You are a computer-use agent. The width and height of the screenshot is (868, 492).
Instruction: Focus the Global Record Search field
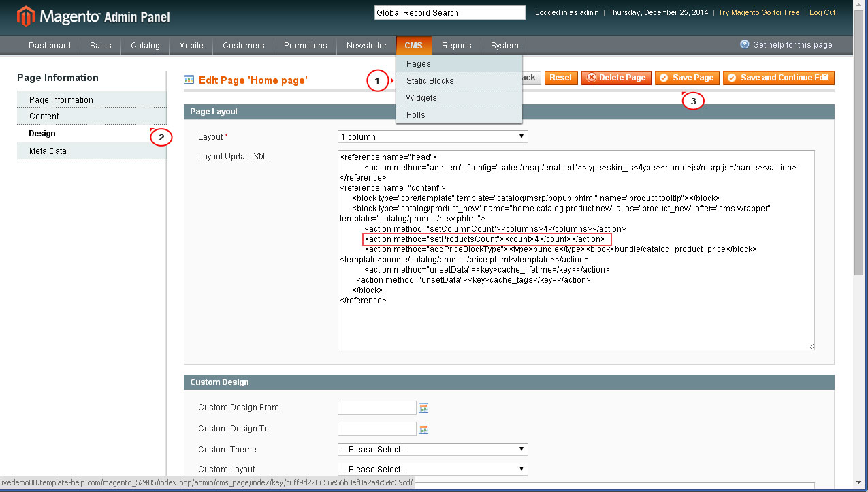coord(450,12)
